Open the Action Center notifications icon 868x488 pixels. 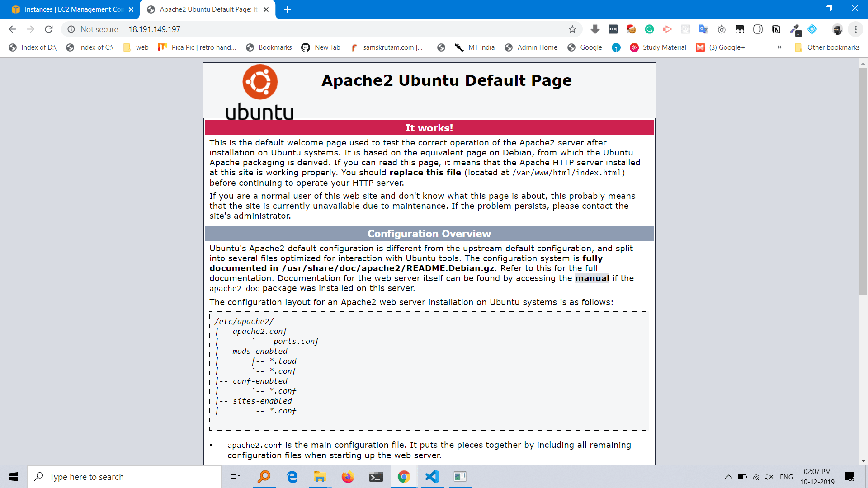pos(849,477)
